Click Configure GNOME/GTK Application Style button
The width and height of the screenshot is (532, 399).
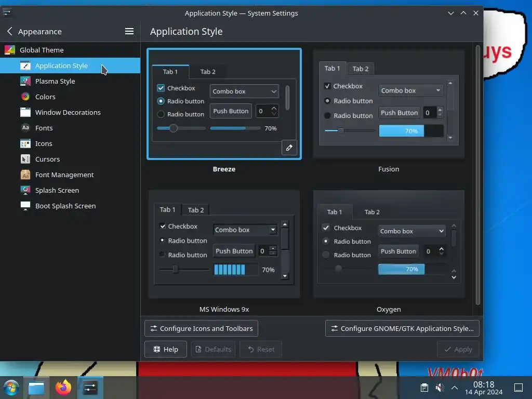point(402,328)
